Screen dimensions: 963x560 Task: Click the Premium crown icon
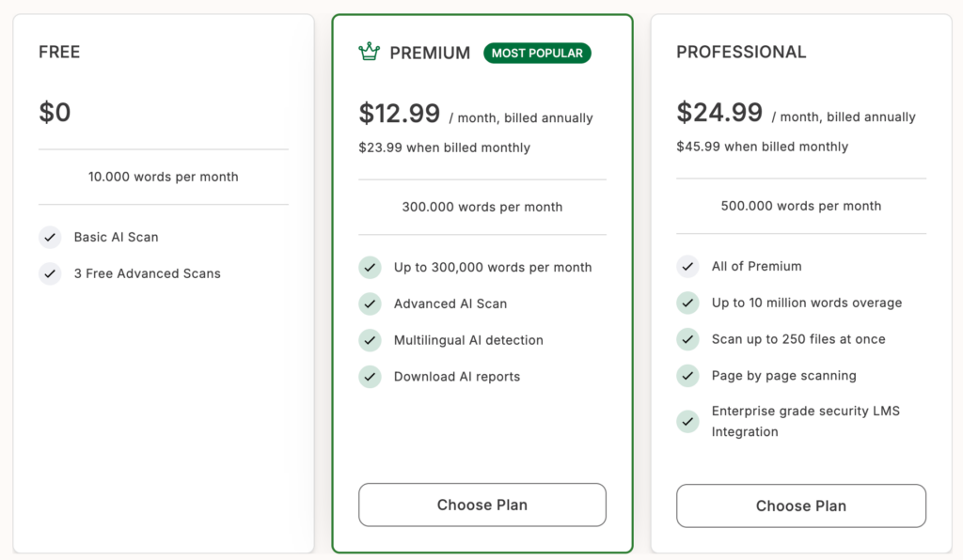pyautogui.click(x=369, y=52)
